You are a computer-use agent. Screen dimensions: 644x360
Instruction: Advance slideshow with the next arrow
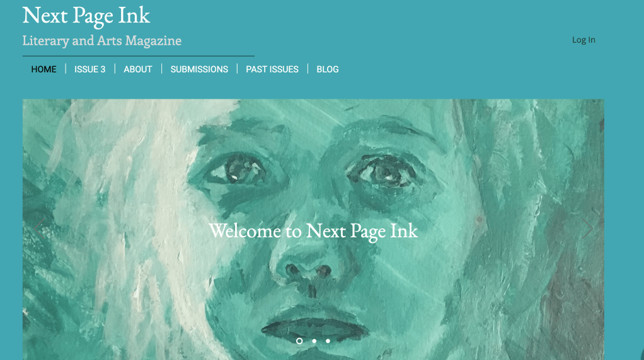587,229
